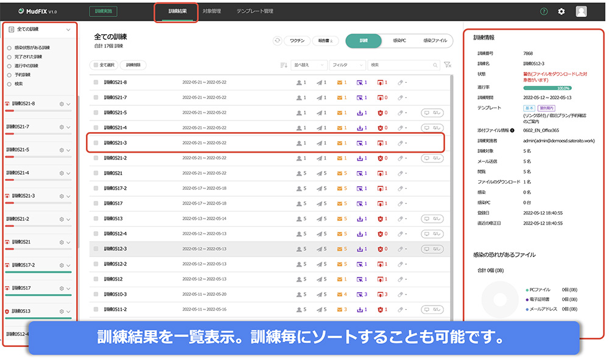Click the orange mail icon in 訓練0521-5 row
This screenshot has height=364, width=609.
pos(340,113)
